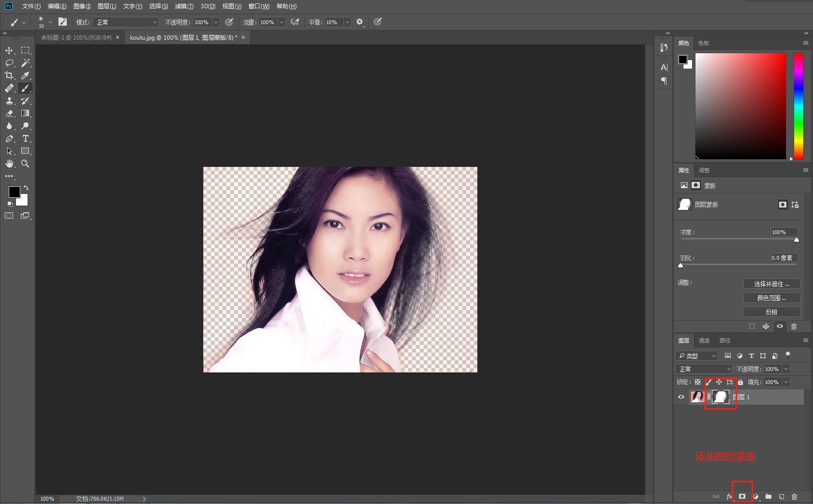The width and height of the screenshot is (813, 504).
Task: Toggle lock all for the layer
Action: pyautogui.click(x=740, y=382)
